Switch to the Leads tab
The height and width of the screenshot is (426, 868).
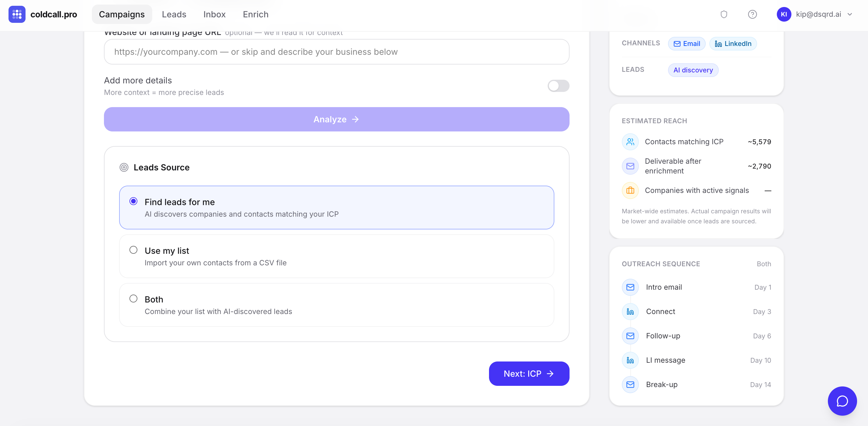click(174, 14)
